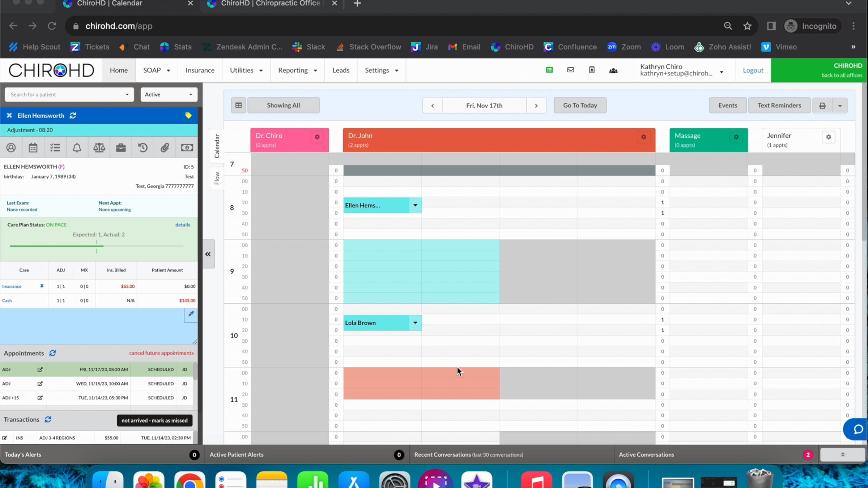The width and height of the screenshot is (868, 488).
Task: Click the yellow tag icon
Action: pyautogui.click(x=188, y=115)
